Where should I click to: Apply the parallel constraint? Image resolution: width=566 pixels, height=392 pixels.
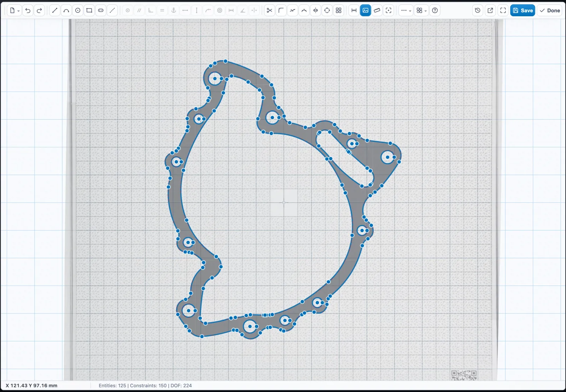tap(139, 11)
